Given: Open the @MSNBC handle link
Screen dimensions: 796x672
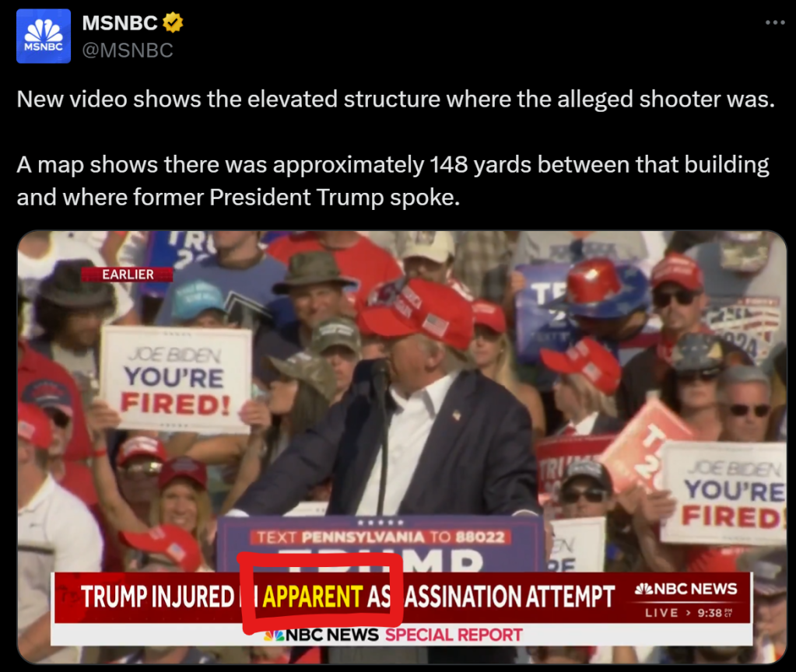Looking at the screenshot, I should click(x=128, y=51).
